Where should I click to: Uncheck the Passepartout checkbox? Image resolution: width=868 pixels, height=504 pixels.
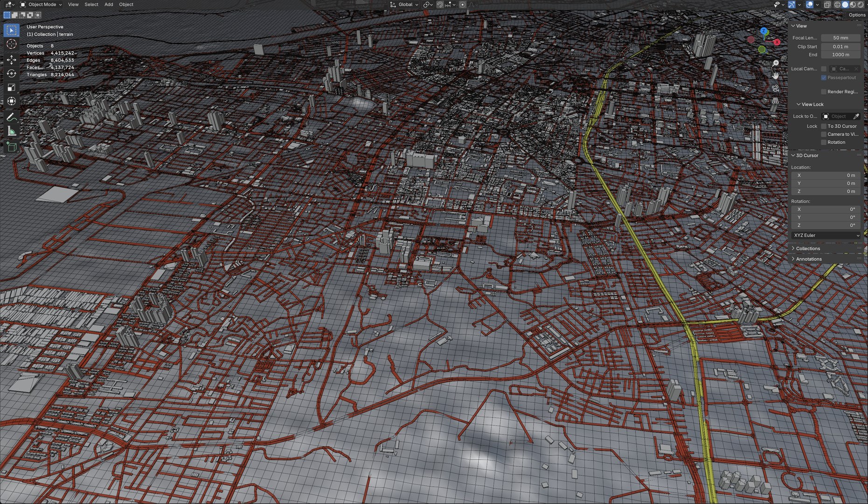(x=824, y=77)
